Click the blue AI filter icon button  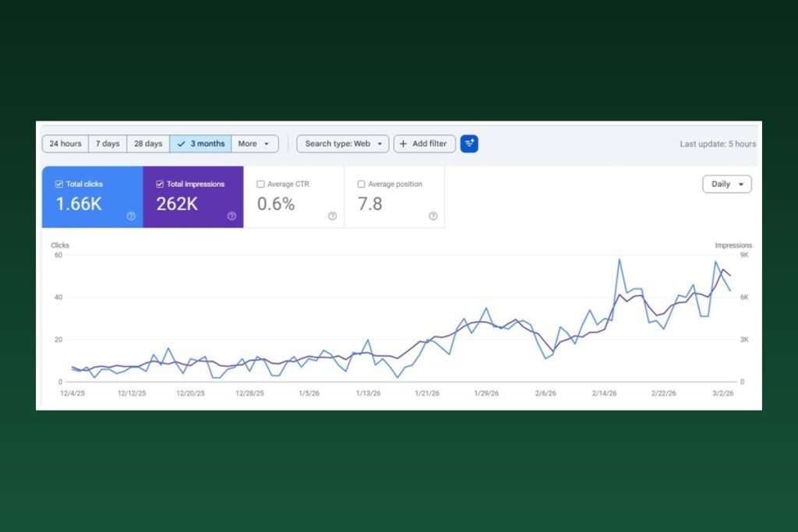(x=469, y=143)
